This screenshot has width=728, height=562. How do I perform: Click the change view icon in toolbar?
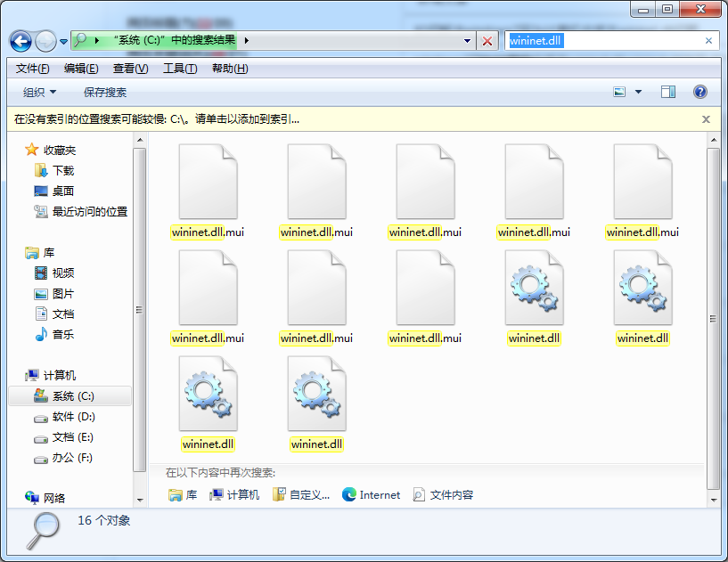[x=620, y=92]
